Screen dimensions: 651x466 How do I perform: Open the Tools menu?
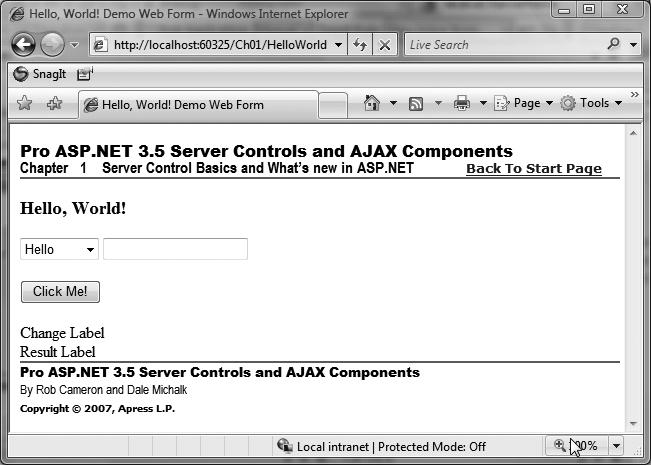[591, 103]
